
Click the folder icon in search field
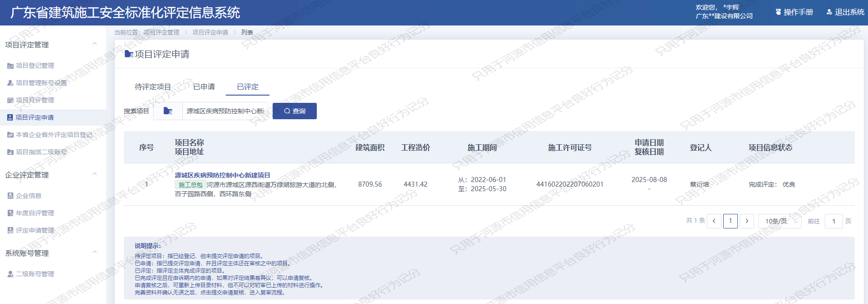pos(168,111)
